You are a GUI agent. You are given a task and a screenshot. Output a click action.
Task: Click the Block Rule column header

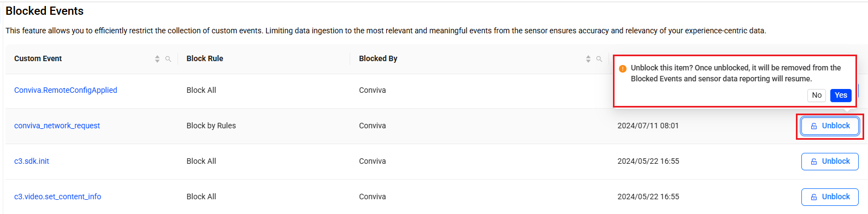[x=205, y=58]
